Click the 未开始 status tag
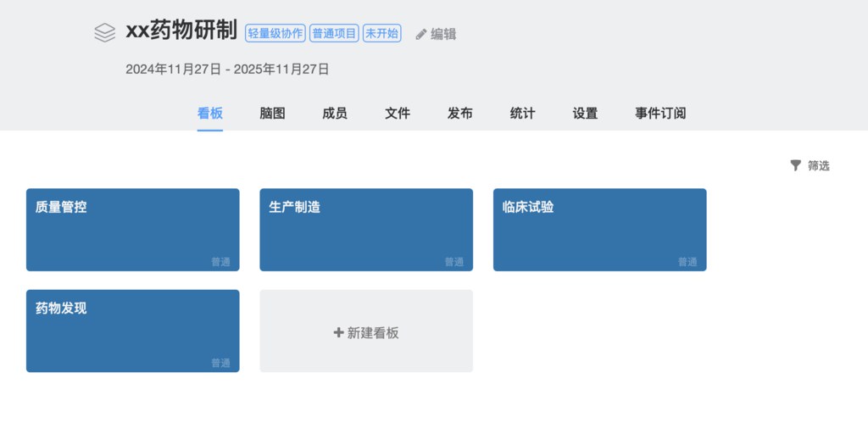Screen dimensions: 868x445 (381, 34)
